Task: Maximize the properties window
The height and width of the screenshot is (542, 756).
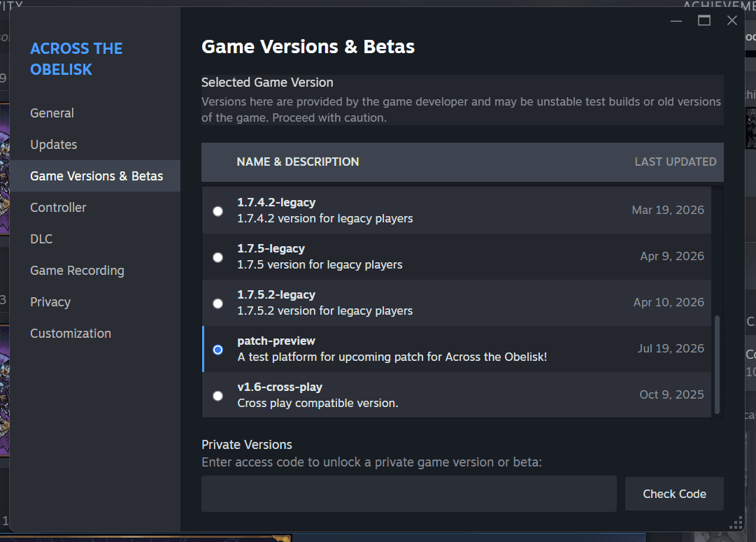Action: (704, 20)
